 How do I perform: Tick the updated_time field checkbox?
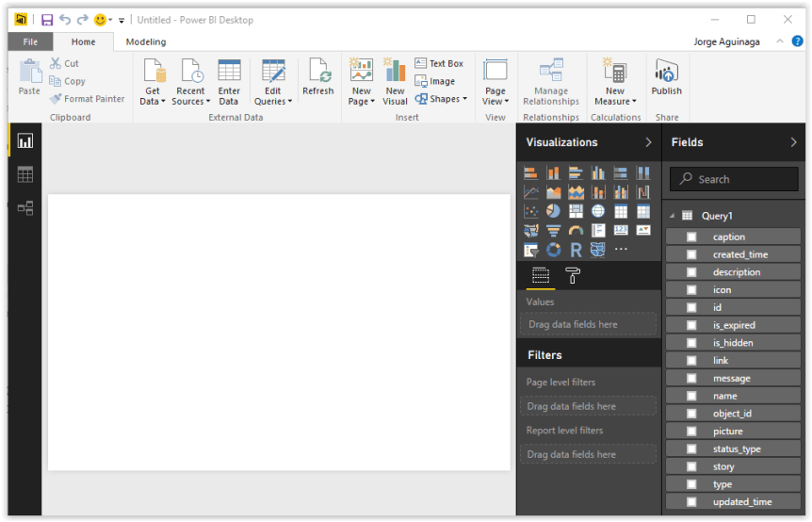pos(691,502)
